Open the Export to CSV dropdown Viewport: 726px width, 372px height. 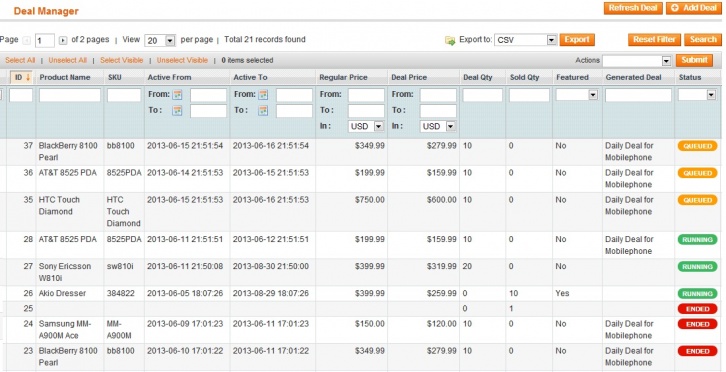point(526,40)
